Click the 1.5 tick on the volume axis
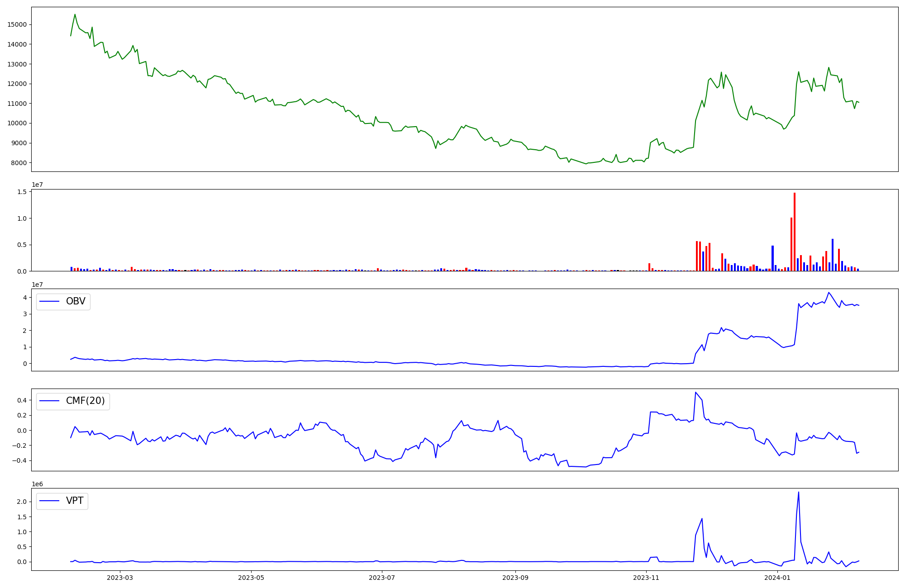905x588 pixels. pos(23,192)
